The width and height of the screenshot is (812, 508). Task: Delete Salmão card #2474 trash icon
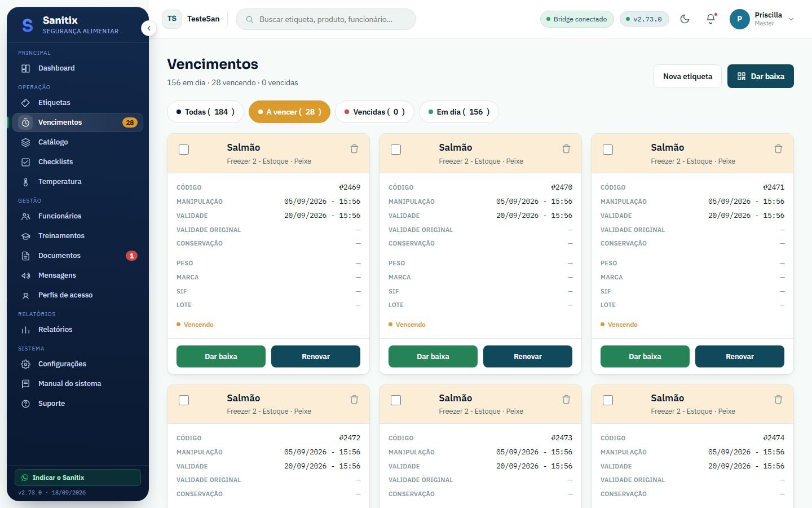tap(778, 400)
